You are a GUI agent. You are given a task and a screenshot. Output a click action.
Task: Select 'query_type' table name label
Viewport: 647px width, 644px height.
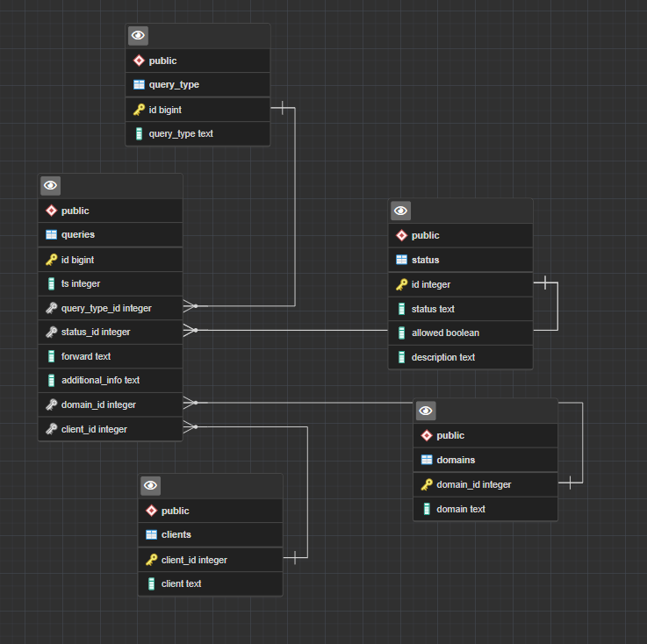click(174, 85)
